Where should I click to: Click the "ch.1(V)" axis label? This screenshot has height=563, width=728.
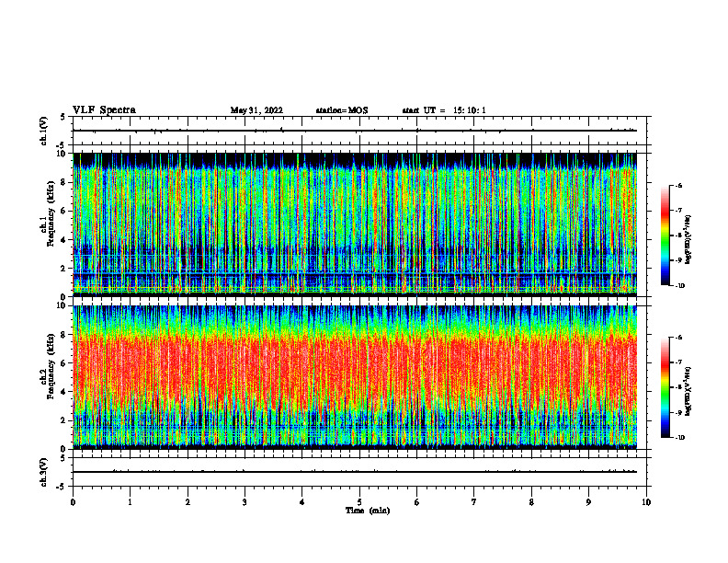[x=44, y=131]
